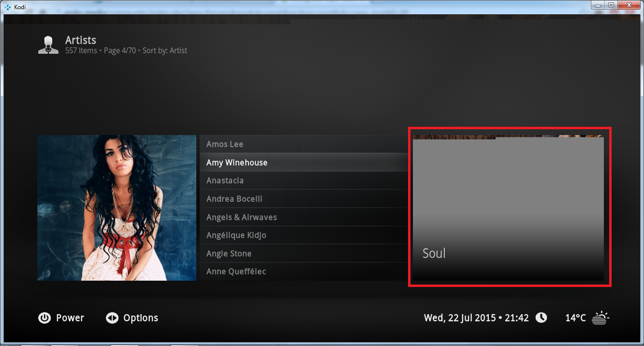This screenshot has height=346, width=644.
Task: Click the Options label button
Action: [x=141, y=318]
